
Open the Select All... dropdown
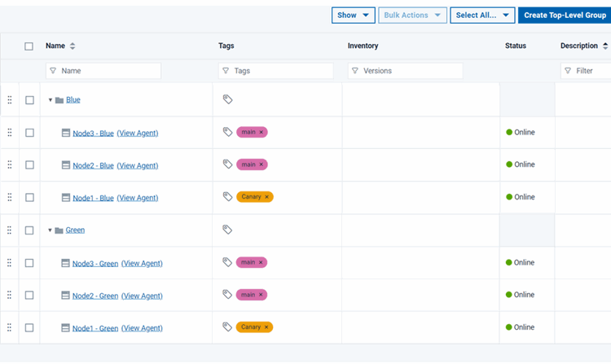tap(482, 15)
